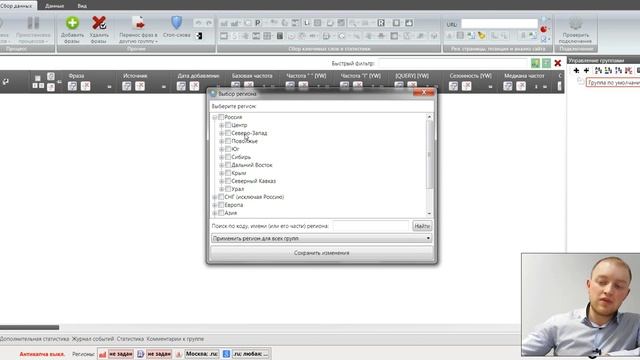Viewport: 640px width, 360px height.
Task: Check the Дальний Восток region checkbox
Action: click(228, 165)
